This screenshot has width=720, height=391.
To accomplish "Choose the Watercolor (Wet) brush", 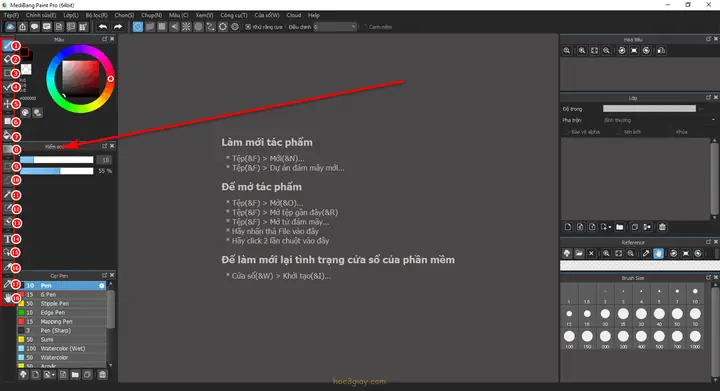I will 62,348.
